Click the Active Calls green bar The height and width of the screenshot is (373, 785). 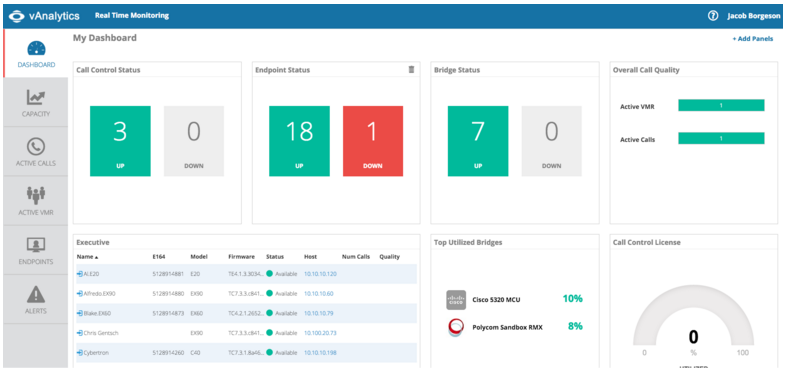[721, 138]
